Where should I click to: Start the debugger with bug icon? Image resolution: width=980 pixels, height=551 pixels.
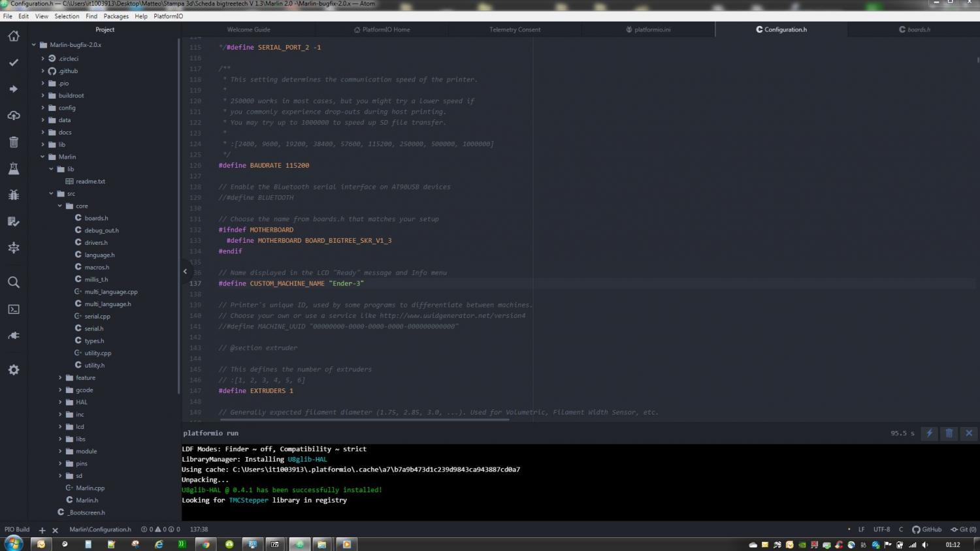pos(13,195)
